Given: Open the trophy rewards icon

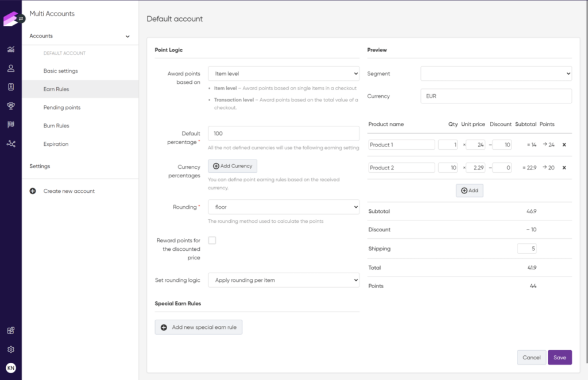Looking at the screenshot, I should click(11, 106).
